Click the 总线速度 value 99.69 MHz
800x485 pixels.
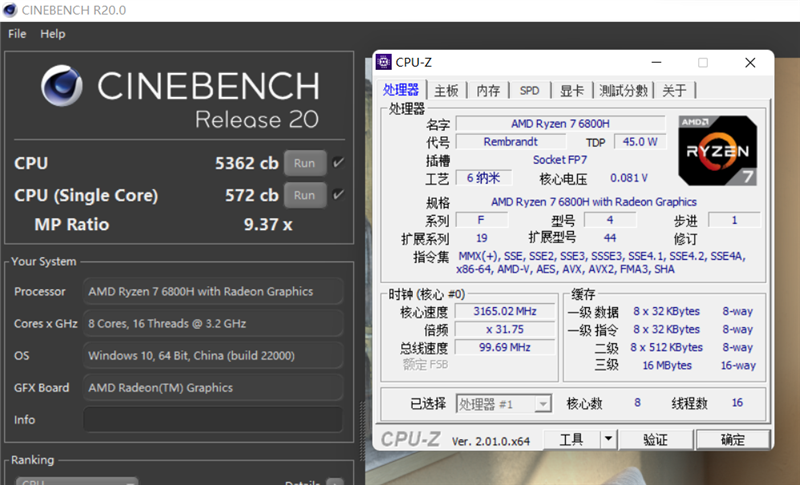click(x=505, y=347)
